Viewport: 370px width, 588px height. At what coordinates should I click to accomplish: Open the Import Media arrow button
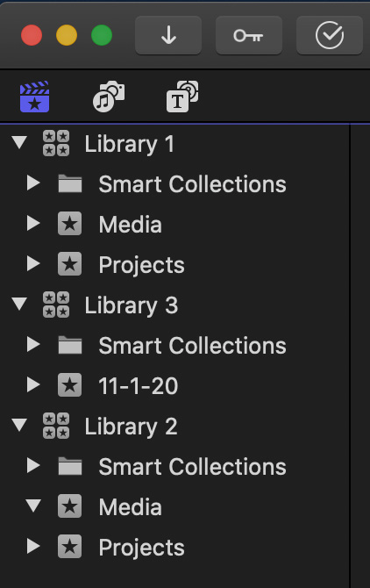pos(168,35)
